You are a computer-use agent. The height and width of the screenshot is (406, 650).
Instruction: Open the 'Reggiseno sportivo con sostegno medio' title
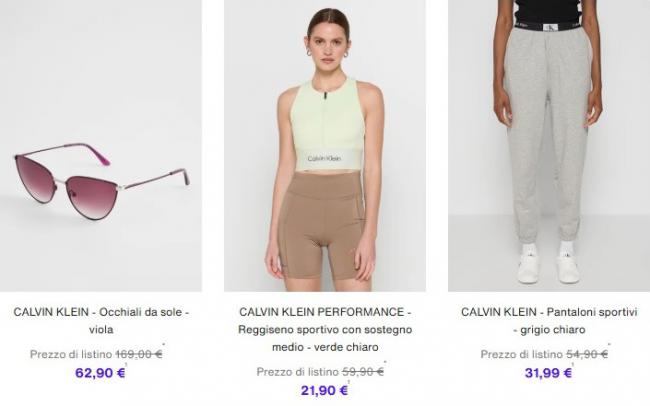[325, 329]
